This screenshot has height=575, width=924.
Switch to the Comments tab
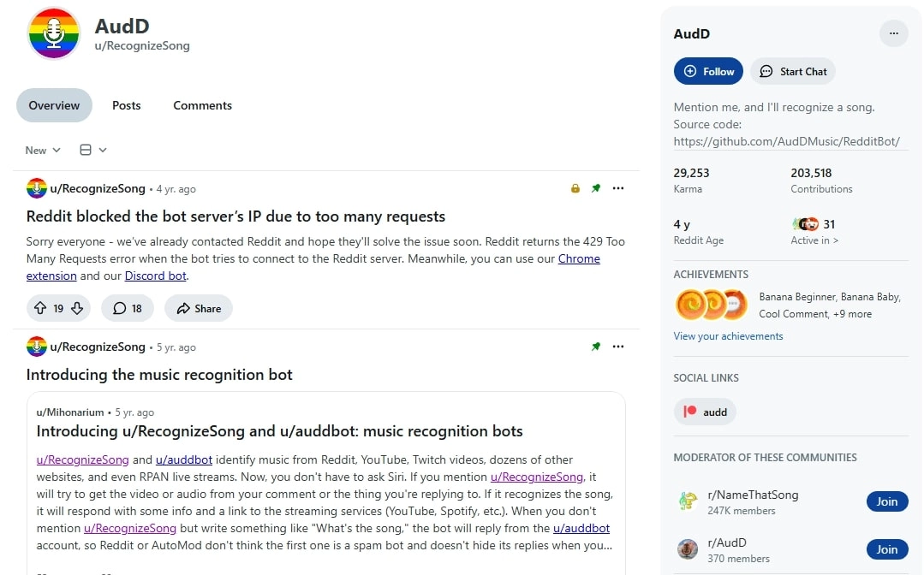tap(202, 104)
